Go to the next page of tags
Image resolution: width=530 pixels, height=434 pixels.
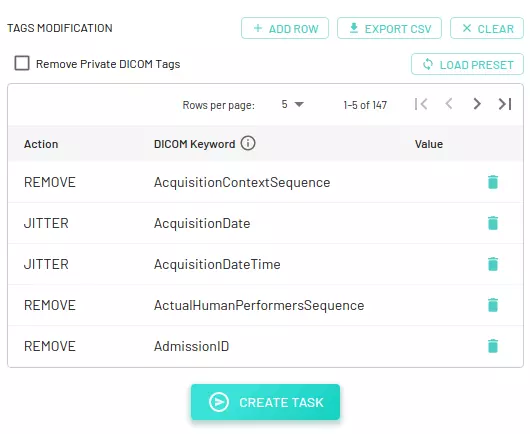click(477, 104)
